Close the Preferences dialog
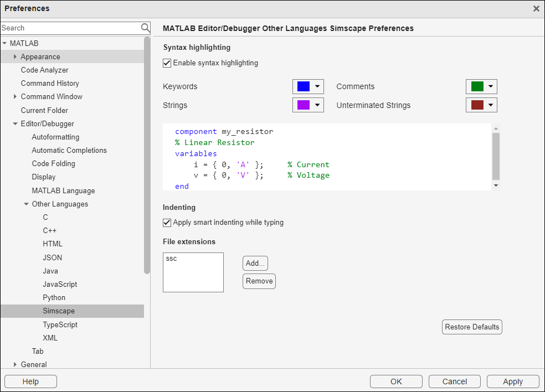The image size is (545, 392). point(536,9)
